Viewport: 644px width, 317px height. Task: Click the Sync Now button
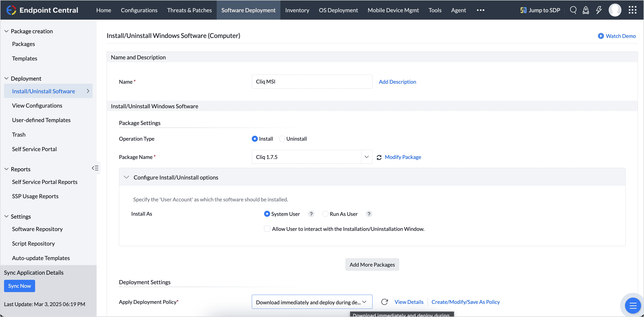tap(19, 286)
